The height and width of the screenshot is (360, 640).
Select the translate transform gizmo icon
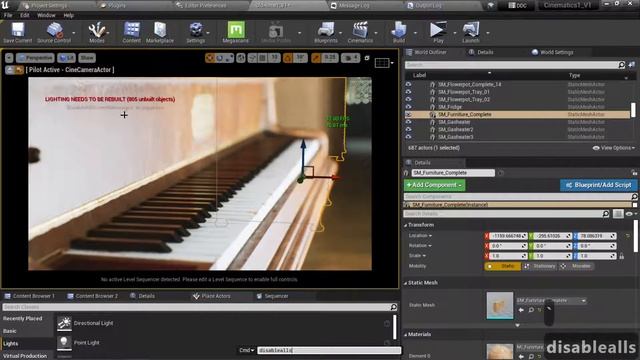coord(210,58)
